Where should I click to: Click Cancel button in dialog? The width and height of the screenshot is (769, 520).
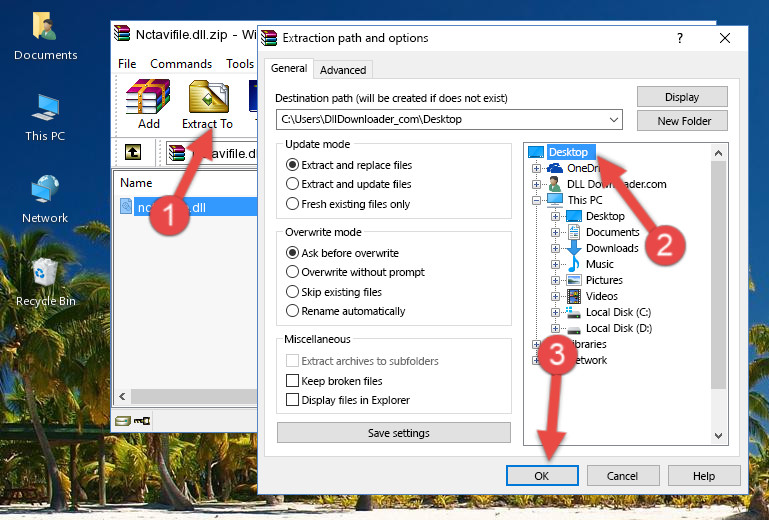click(622, 476)
